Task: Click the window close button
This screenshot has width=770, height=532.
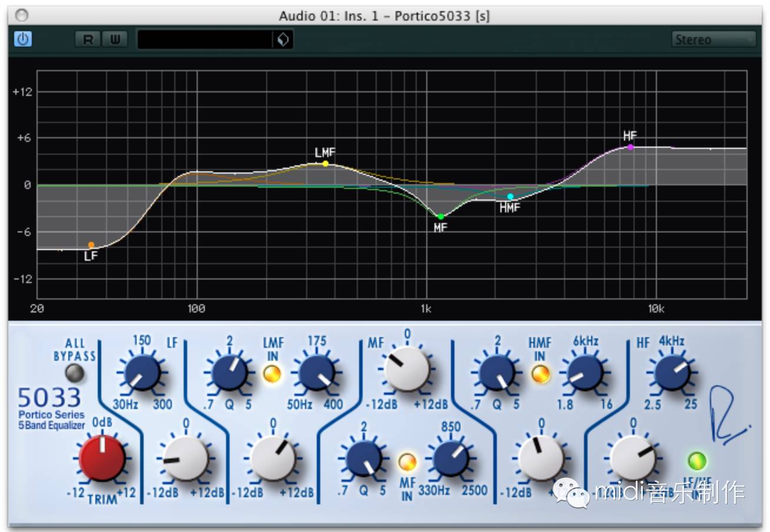Action: pos(23,15)
